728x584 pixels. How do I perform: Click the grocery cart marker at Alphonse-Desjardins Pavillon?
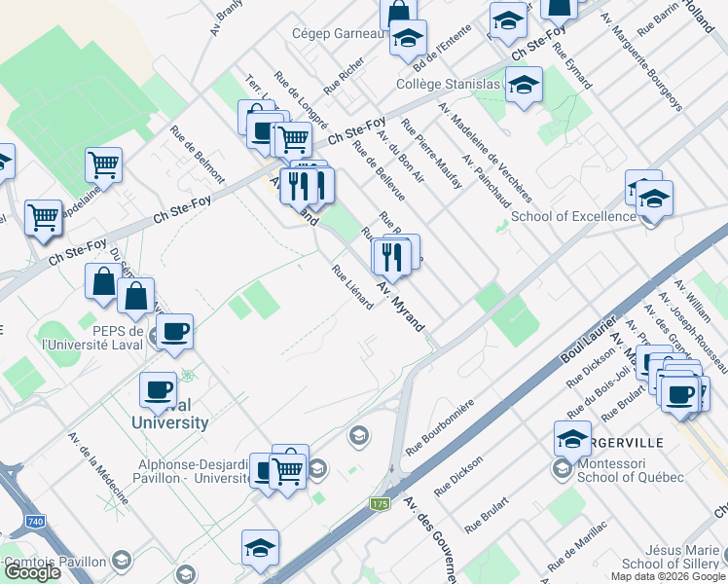(287, 472)
